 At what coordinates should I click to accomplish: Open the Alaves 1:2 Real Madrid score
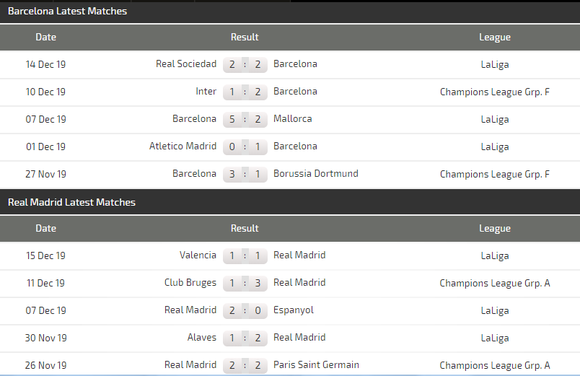(245, 338)
